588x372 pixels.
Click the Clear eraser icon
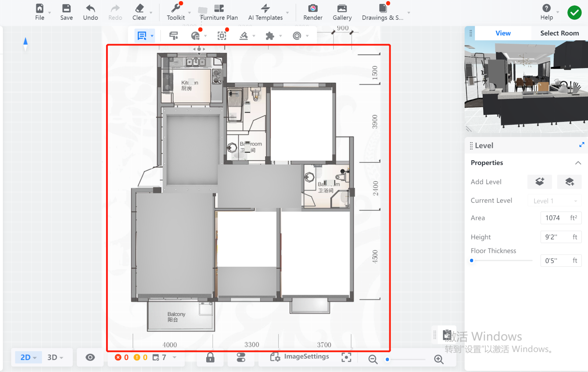coord(139,12)
